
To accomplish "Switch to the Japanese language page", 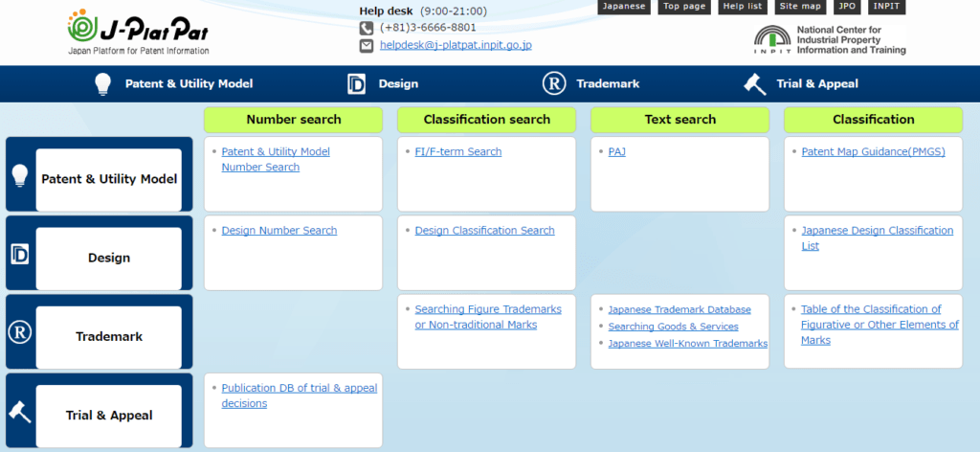I will click(x=624, y=7).
